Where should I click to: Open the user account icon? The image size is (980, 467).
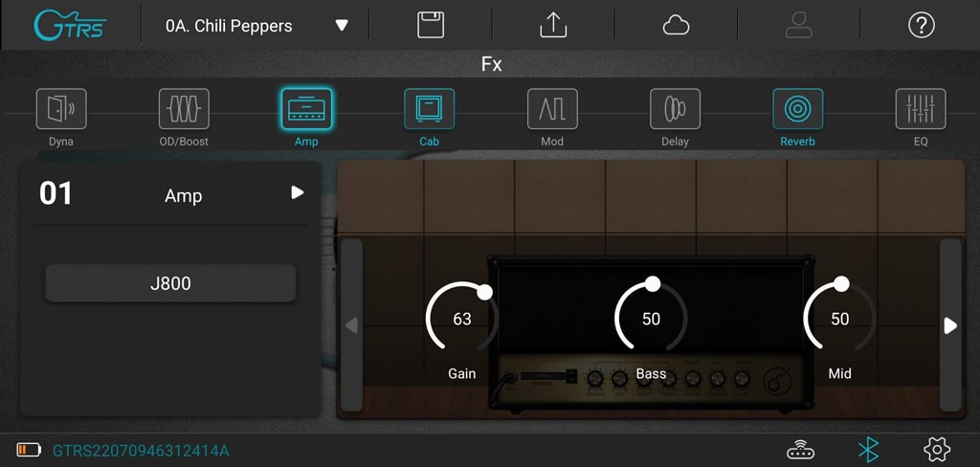(799, 26)
